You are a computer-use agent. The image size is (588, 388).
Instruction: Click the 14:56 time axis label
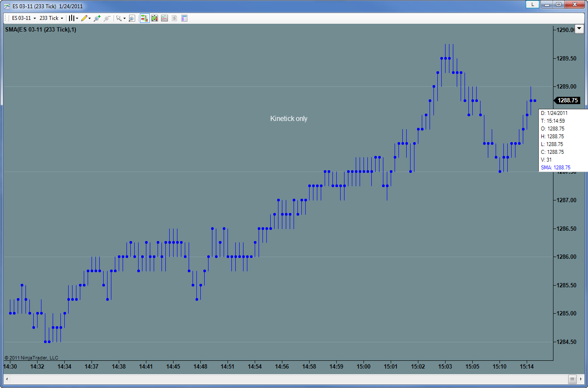pos(282,366)
